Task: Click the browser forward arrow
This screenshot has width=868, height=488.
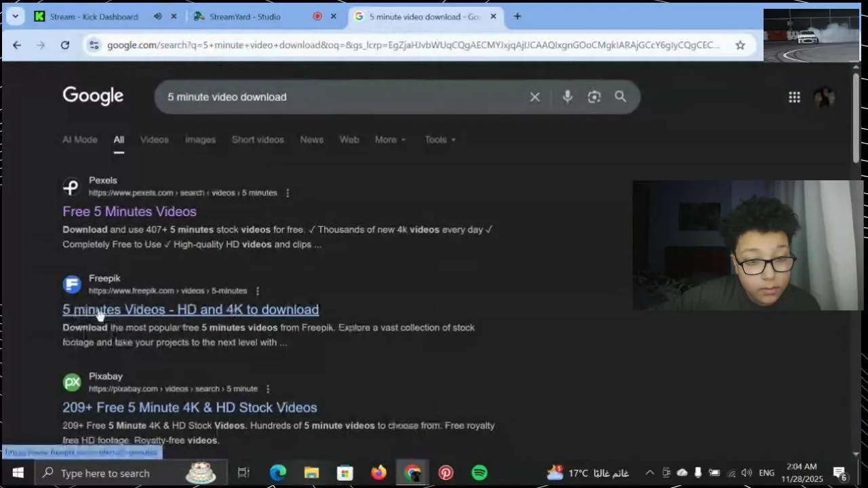Action: (x=41, y=45)
